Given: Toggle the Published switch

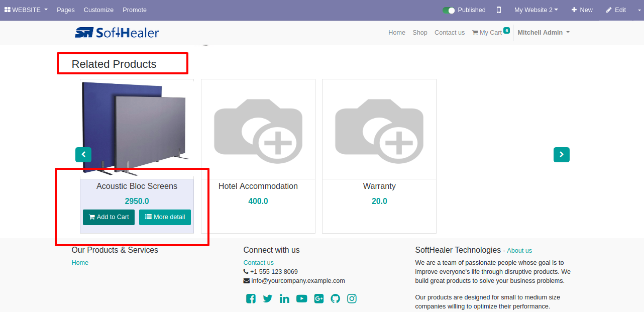Looking at the screenshot, I should coord(449,10).
